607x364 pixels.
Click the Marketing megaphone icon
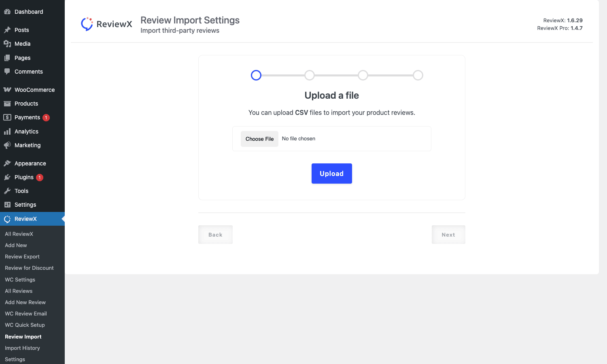(x=7, y=145)
